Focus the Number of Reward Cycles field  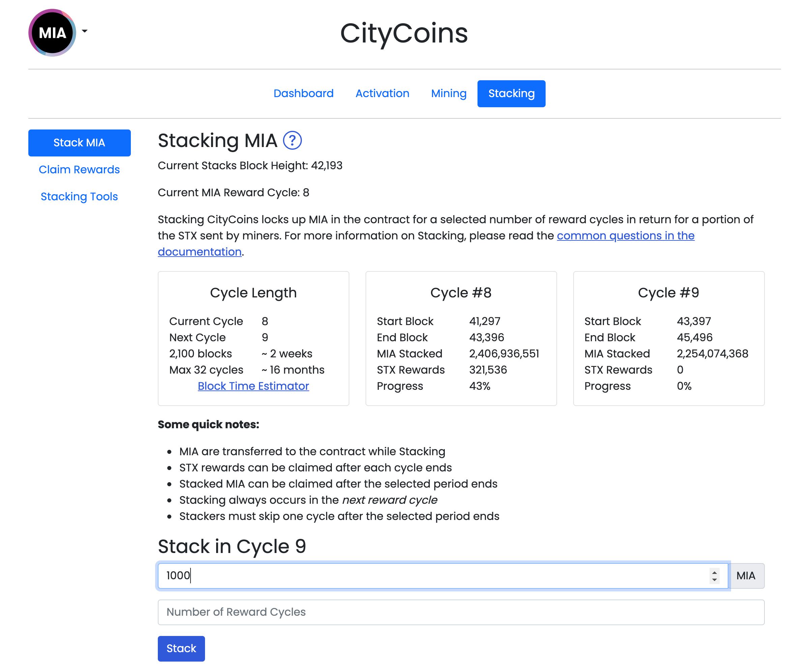point(461,612)
